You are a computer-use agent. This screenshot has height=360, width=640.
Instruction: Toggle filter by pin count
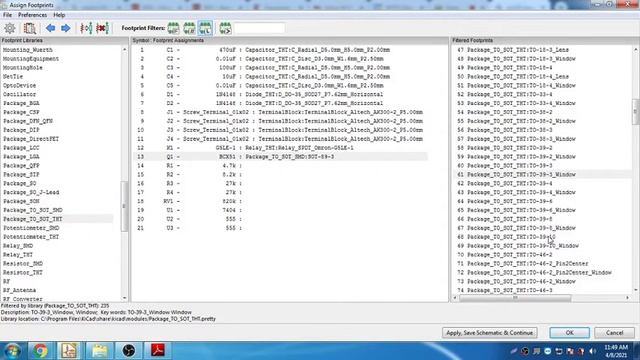click(189, 28)
